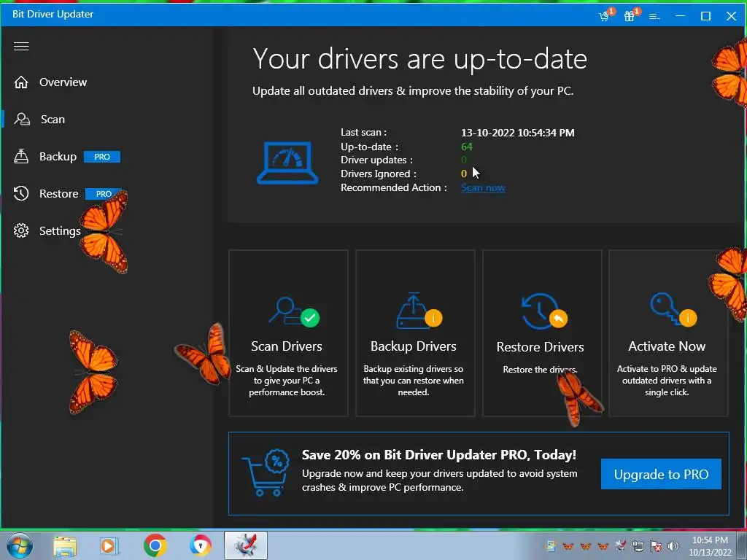The width and height of the screenshot is (747, 560).
Task: Open Google Chrome from the taskbar
Action: pos(155,545)
